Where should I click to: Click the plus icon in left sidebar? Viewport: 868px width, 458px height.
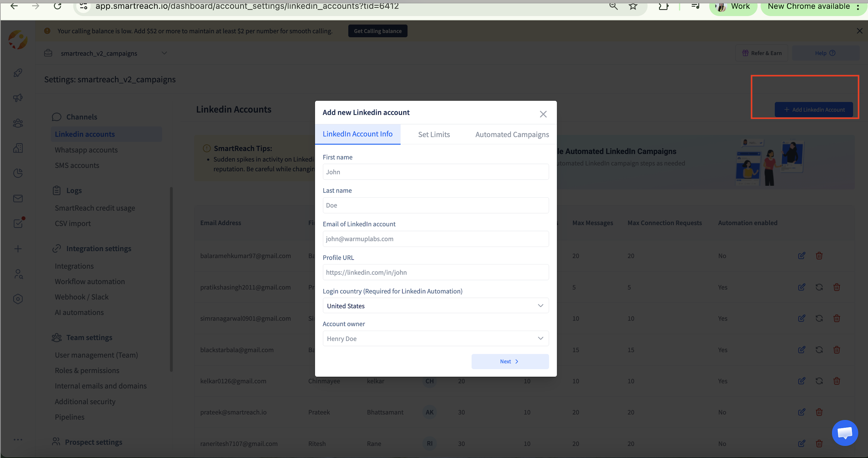(x=18, y=249)
